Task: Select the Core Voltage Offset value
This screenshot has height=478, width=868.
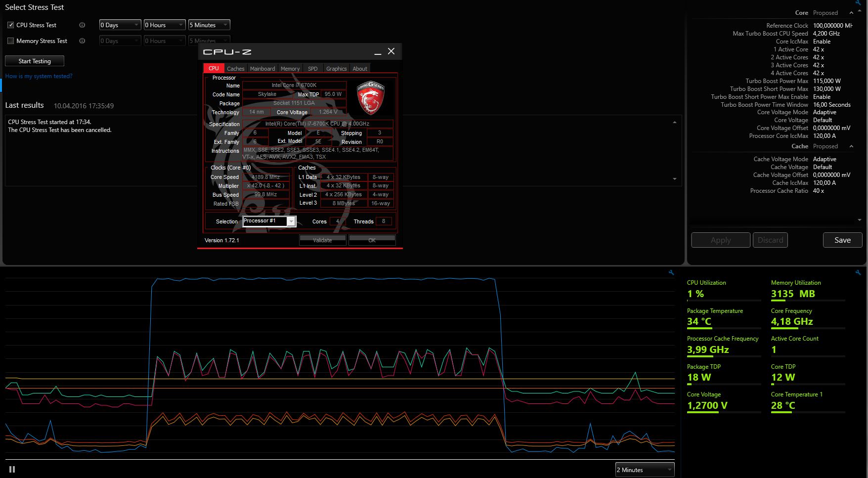Action: point(832,128)
